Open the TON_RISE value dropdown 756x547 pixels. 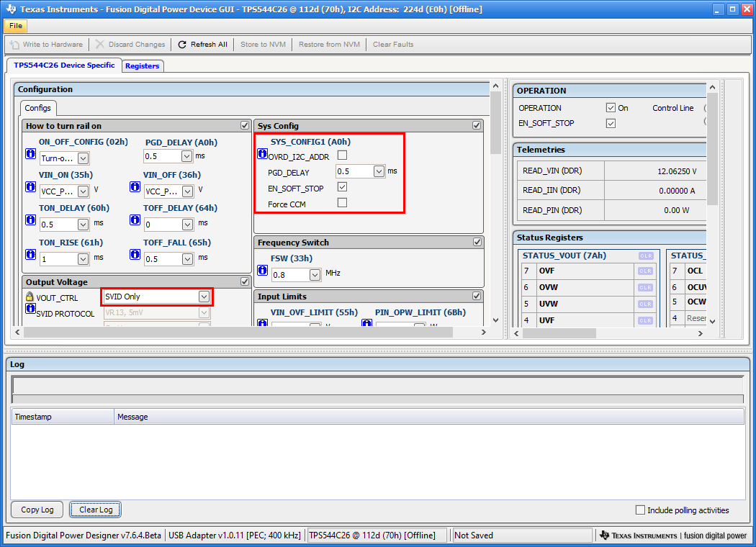pos(84,258)
